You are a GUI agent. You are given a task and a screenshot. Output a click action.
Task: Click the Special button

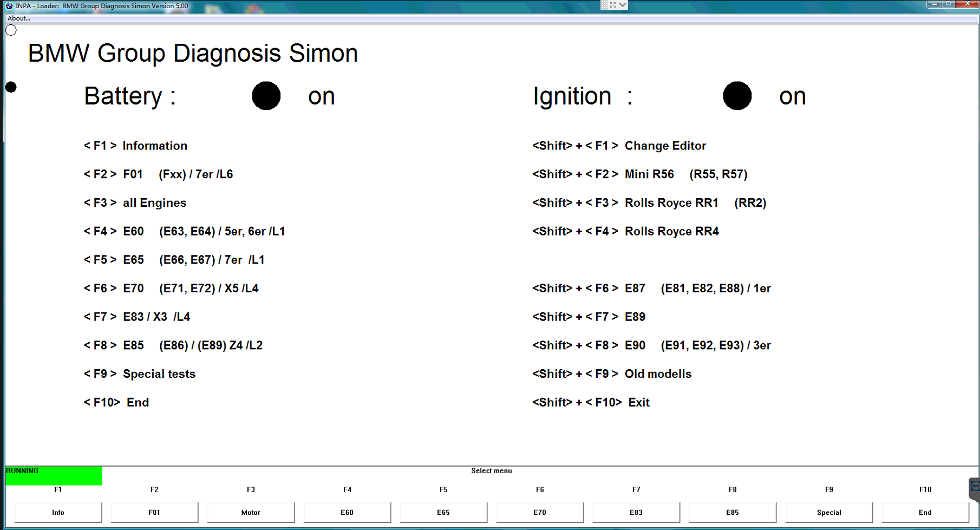(x=829, y=512)
